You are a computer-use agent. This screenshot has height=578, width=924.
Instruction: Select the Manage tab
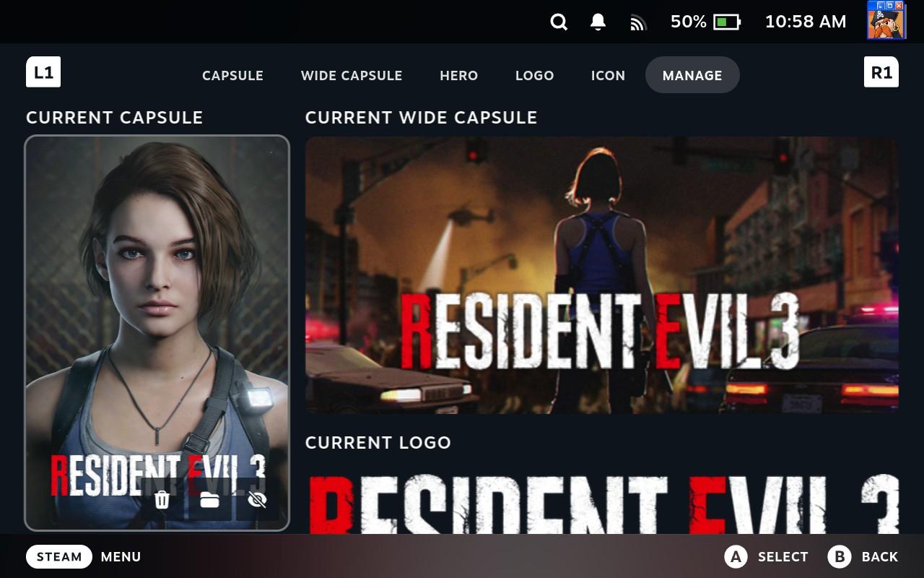point(692,75)
